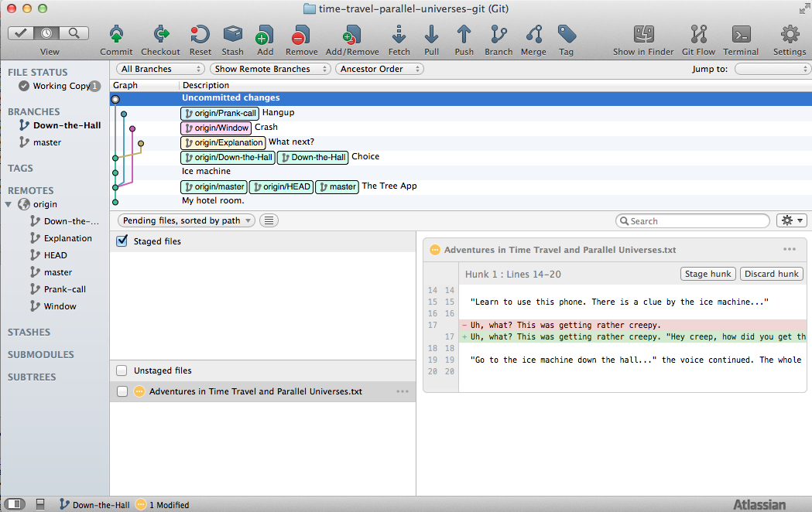
Task: Click the Tag toolbar icon
Action: pos(567,35)
